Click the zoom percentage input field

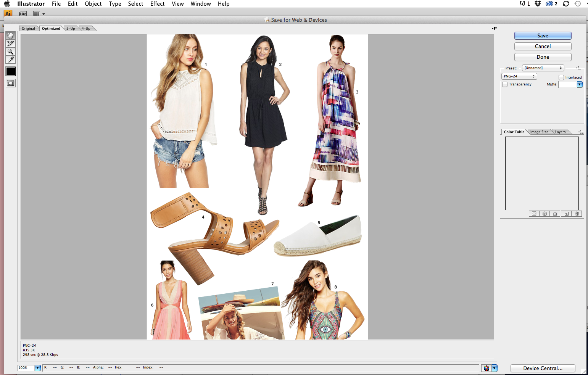(26, 368)
